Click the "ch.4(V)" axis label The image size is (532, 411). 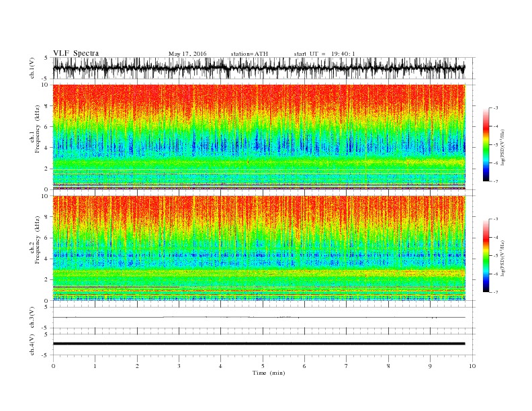(33, 345)
